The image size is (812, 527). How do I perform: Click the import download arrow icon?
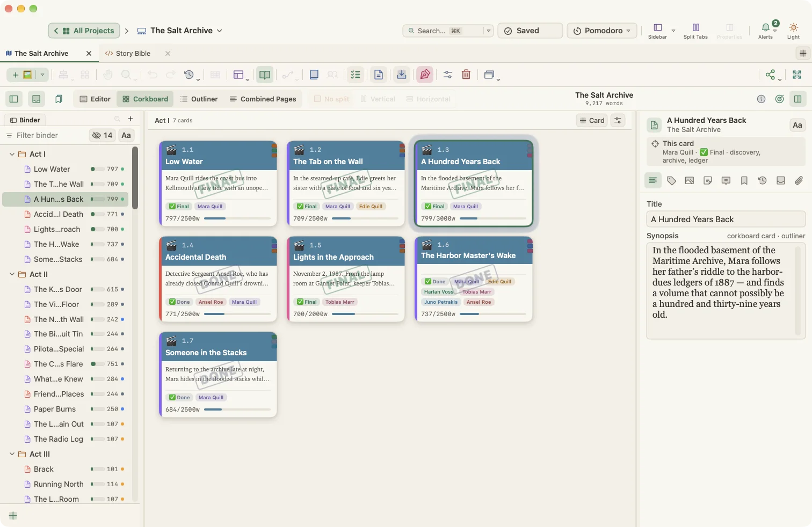[402, 75]
